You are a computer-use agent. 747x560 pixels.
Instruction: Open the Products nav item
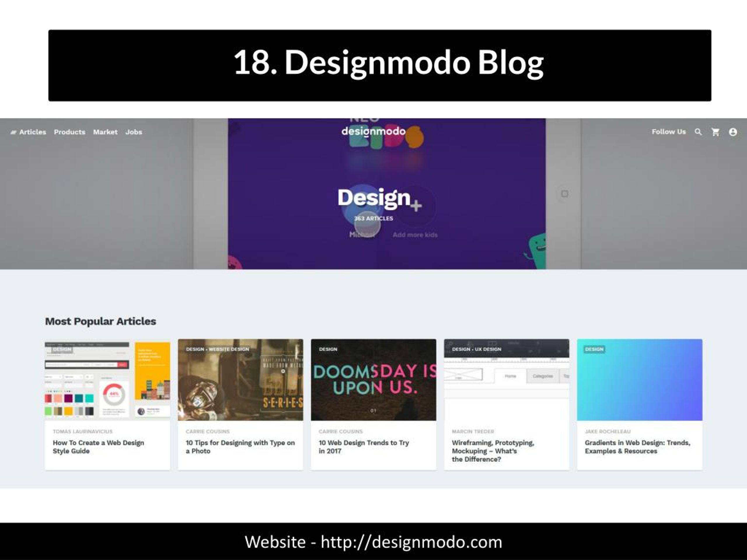pos(69,132)
